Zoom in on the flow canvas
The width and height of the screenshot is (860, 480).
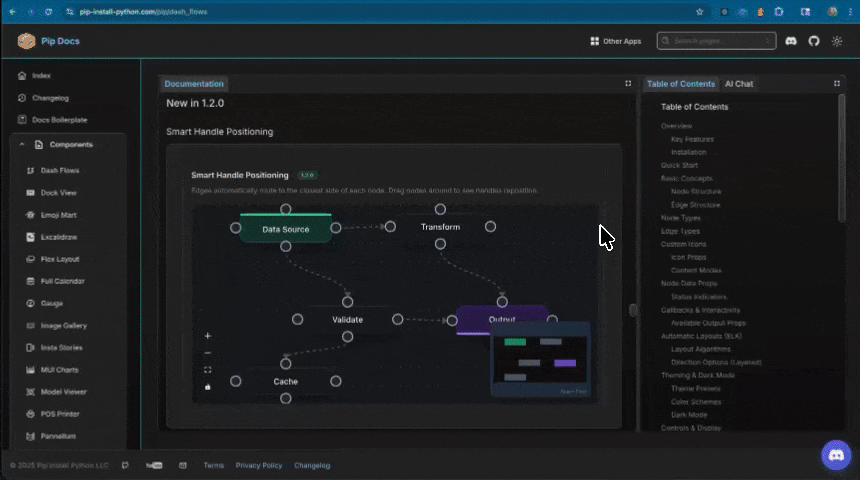207,336
